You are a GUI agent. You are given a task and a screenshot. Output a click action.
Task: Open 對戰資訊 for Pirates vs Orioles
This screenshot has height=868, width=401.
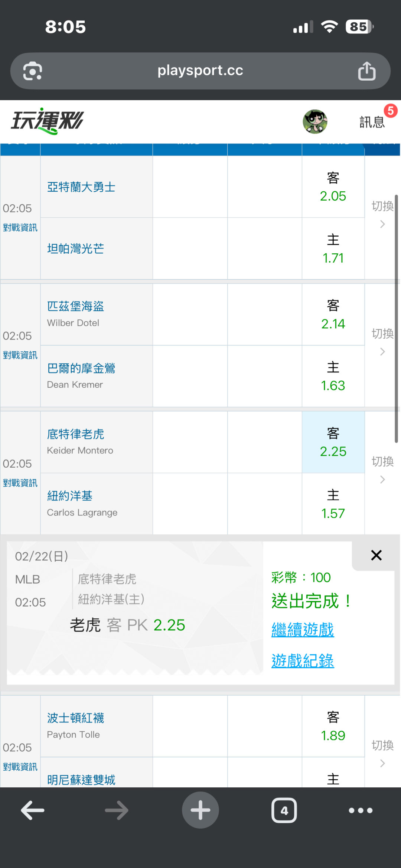click(20, 355)
